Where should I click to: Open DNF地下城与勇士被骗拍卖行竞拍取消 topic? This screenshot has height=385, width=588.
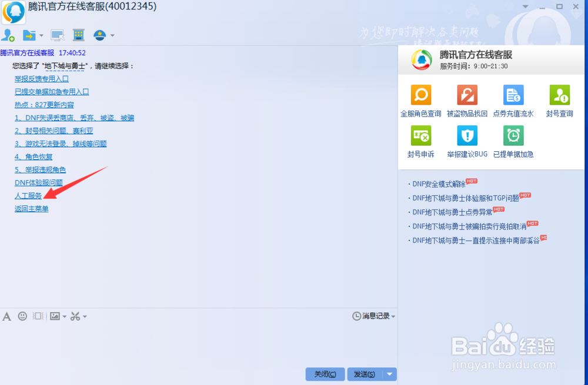tap(469, 227)
